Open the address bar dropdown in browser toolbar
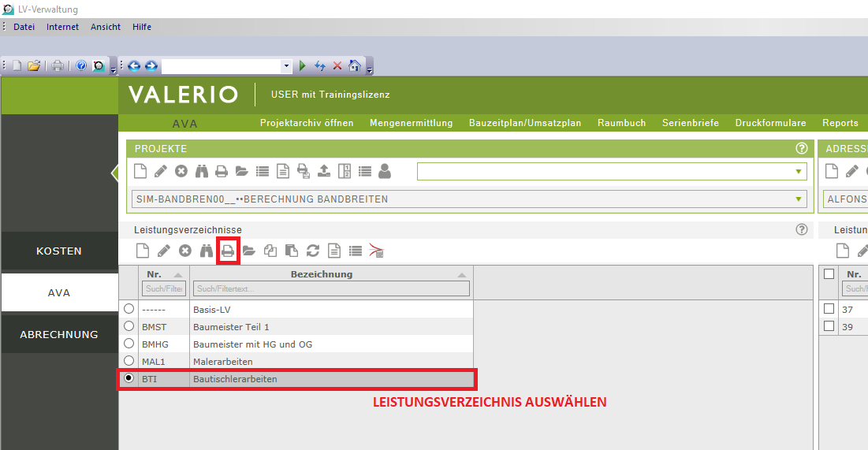Image resolution: width=868 pixels, height=450 pixels. 286,66
